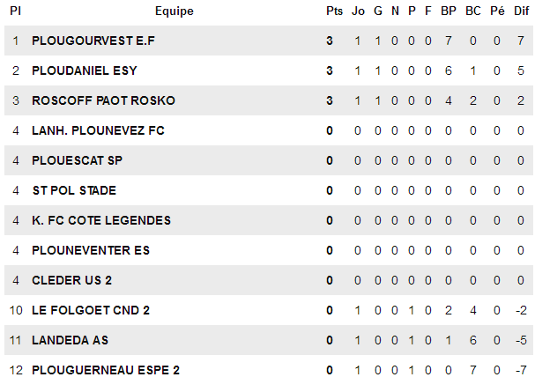Click LANH. PLOUNEVEZ FC team name
Screen dimensions: 535x392
98,130
